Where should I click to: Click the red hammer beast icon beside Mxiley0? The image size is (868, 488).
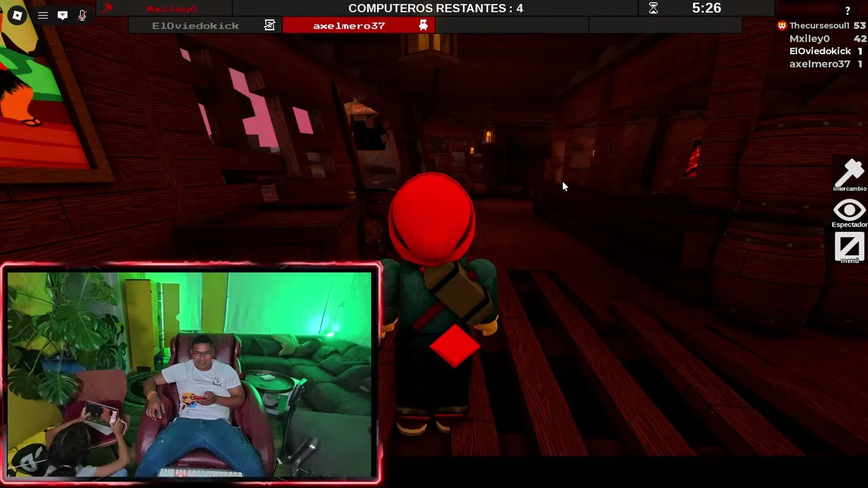point(107,8)
